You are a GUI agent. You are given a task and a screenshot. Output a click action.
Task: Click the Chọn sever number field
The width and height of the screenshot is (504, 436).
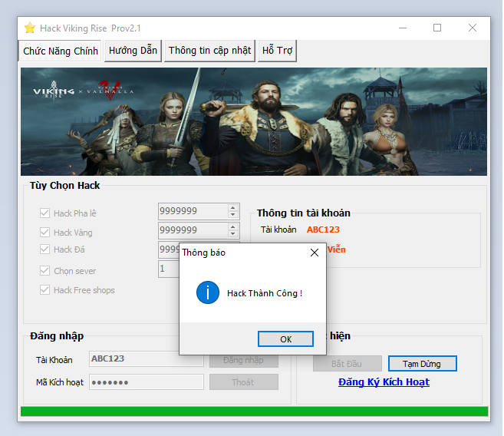click(169, 269)
